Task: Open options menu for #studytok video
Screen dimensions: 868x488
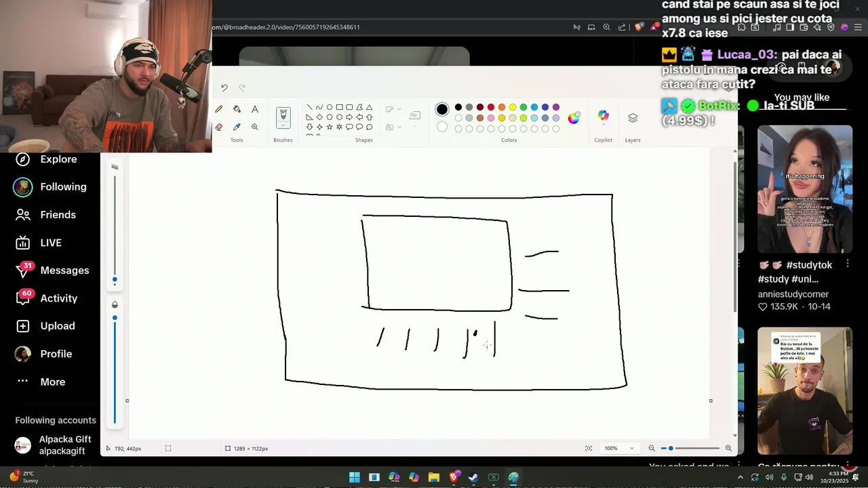Action: point(848,264)
